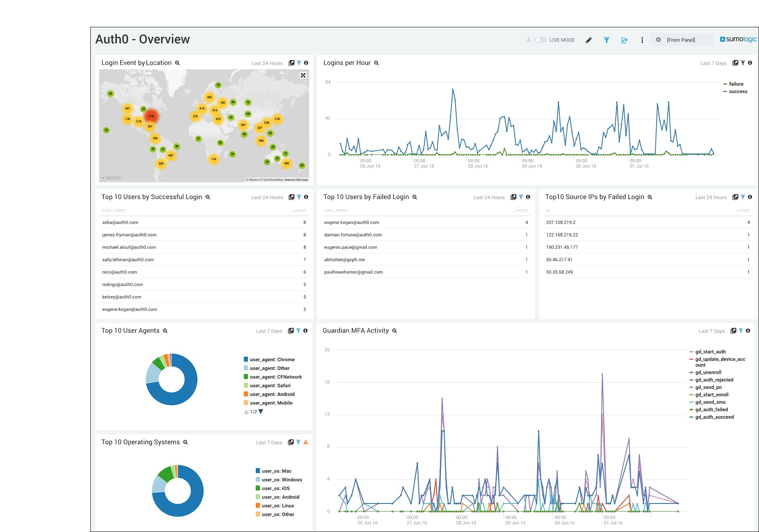
Task: Click the pencil icon to edit the dashboard
Action: tap(588, 40)
